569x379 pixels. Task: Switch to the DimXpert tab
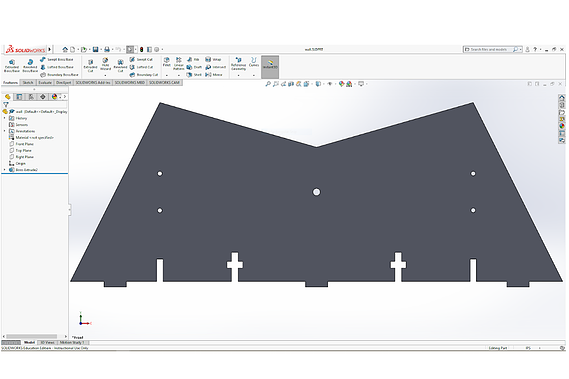pos(64,83)
